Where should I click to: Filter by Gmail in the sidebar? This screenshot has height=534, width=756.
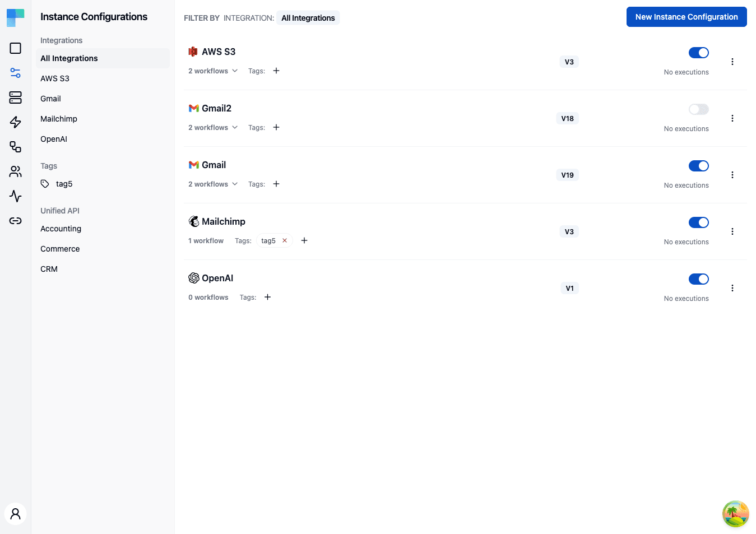pyautogui.click(x=103, y=99)
